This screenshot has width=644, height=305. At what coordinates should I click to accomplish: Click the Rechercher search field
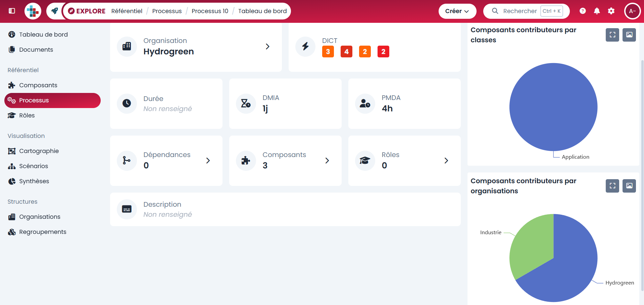519,11
